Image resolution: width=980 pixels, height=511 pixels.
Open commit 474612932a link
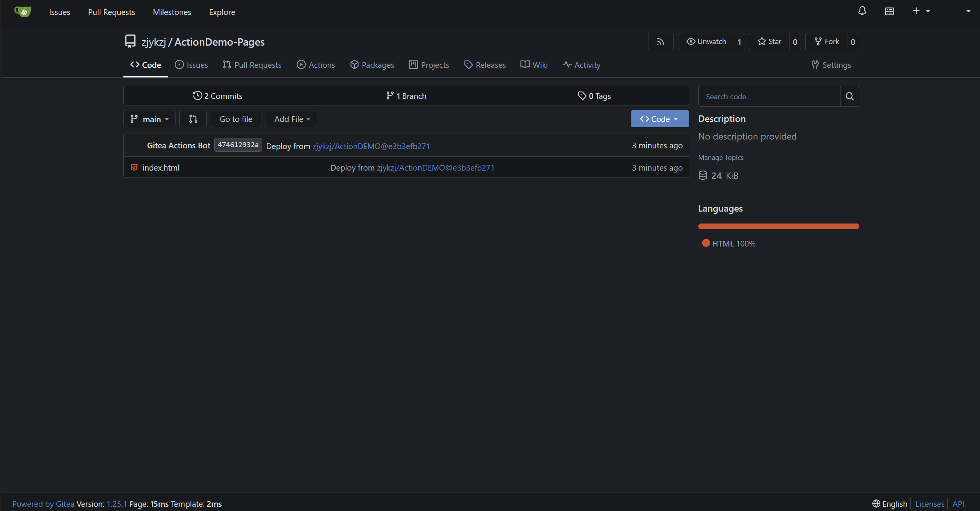(x=238, y=145)
